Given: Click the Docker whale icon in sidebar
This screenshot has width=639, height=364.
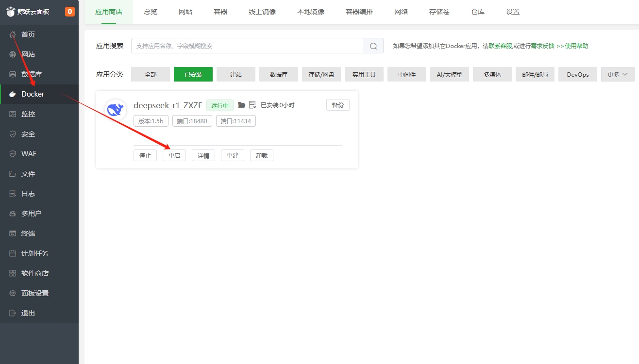Looking at the screenshot, I should click(13, 94).
